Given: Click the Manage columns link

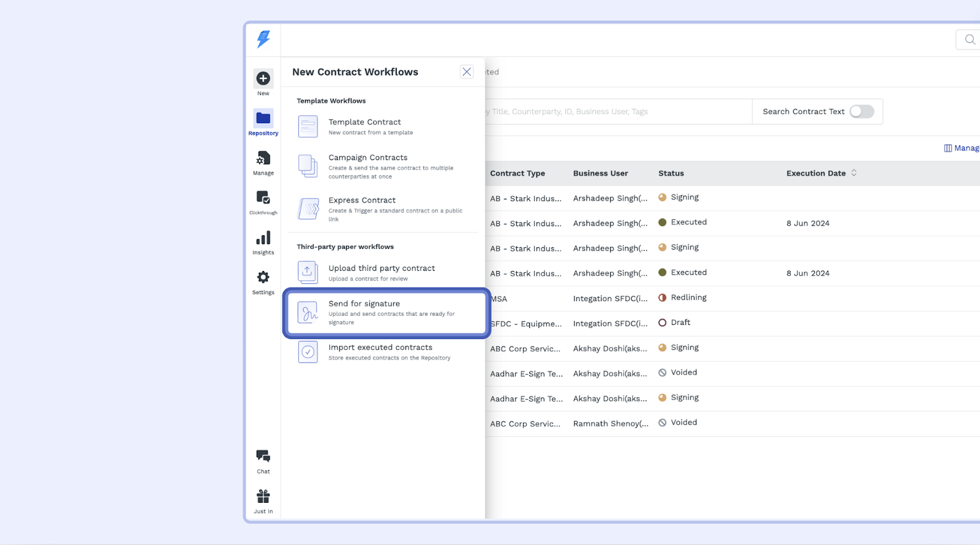Looking at the screenshot, I should coord(962,148).
